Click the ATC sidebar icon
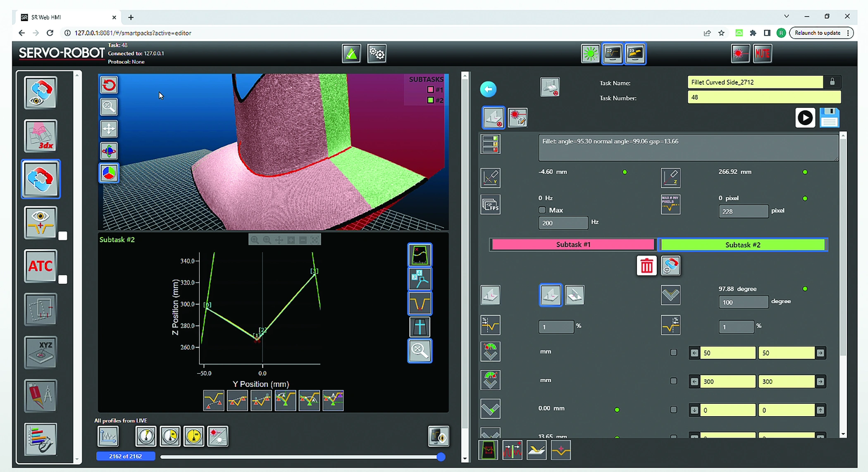 click(40, 266)
